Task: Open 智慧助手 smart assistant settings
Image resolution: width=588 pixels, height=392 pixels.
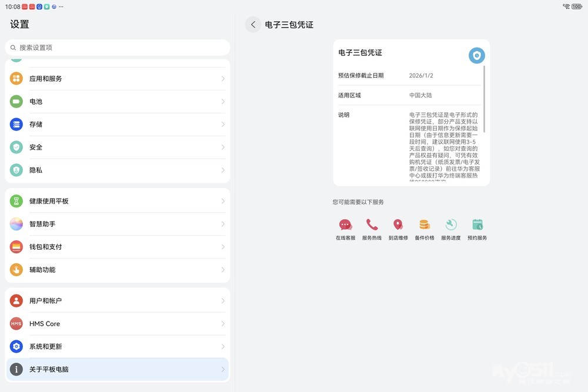Action: pos(118,224)
